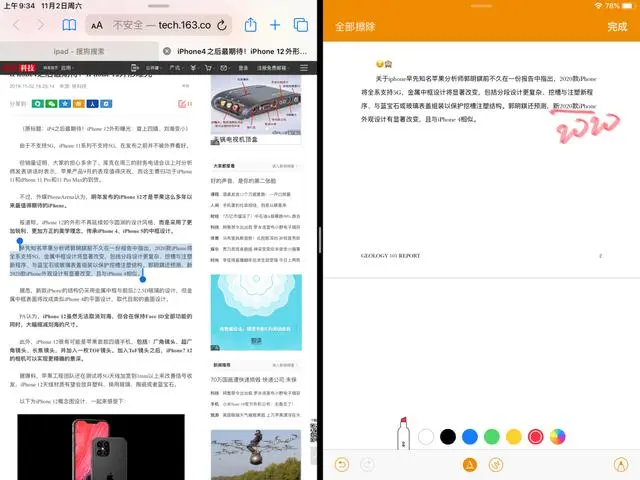640x480 pixels.
Task: Choose the blue color swatch
Action: click(470, 436)
